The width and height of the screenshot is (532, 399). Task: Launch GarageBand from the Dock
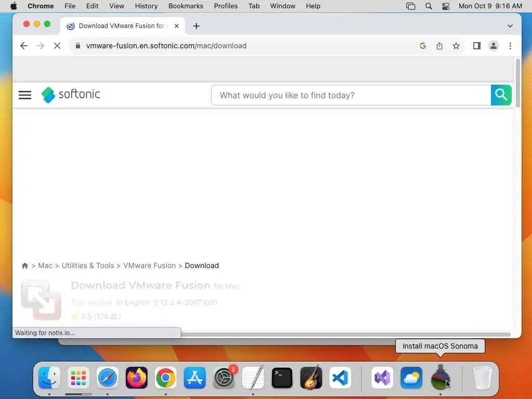point(311,378)
